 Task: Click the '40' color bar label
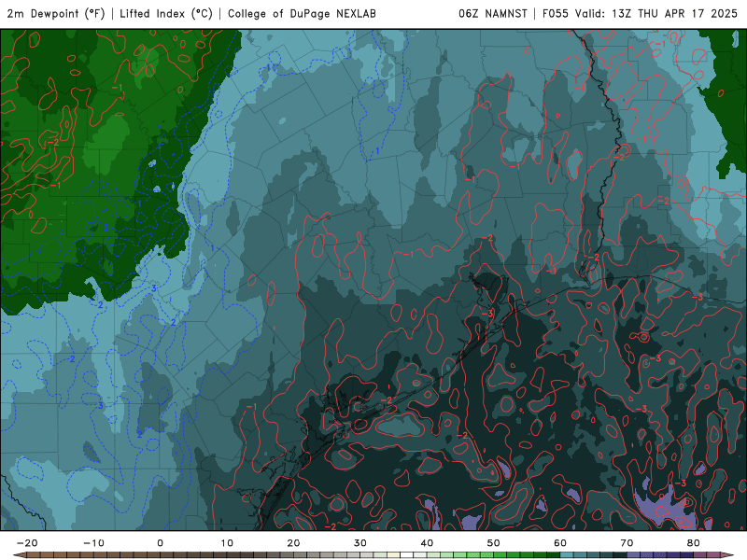click(x=427, y=543)
